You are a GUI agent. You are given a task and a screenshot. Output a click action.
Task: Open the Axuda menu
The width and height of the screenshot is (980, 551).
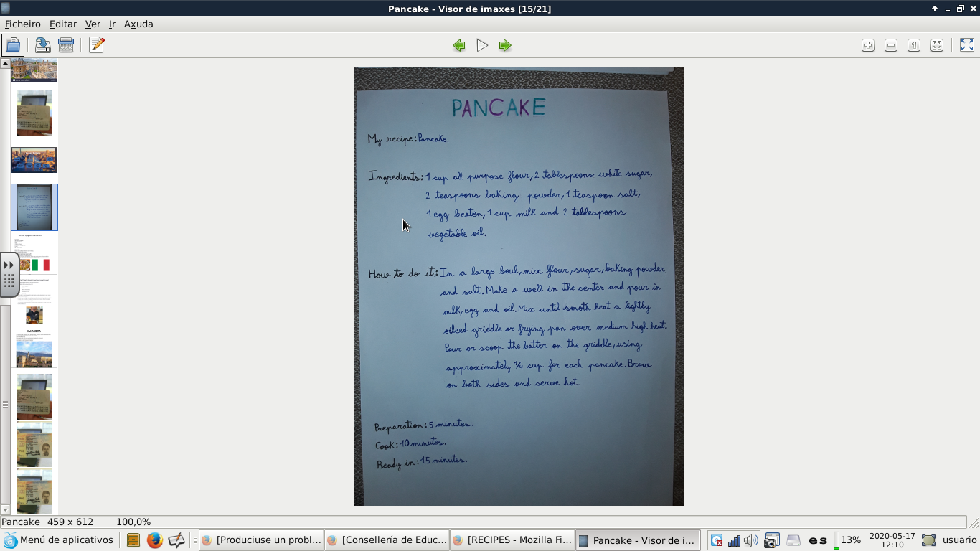[x=138, y=24]
